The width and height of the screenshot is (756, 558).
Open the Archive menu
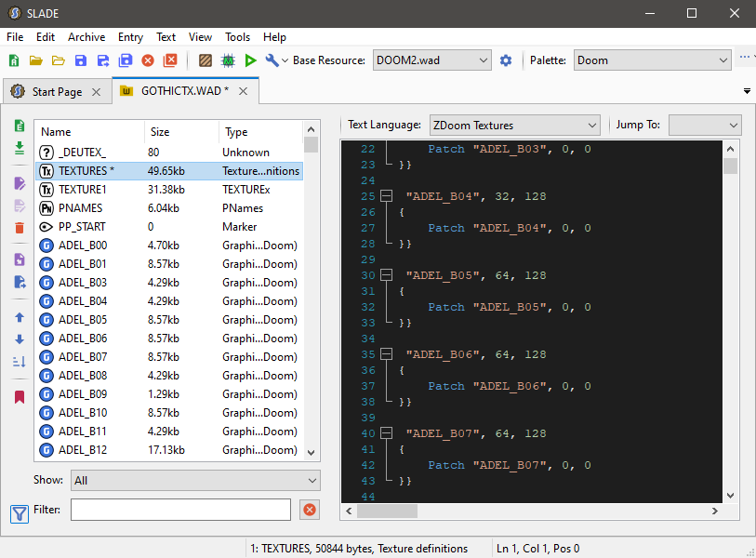tap(86, 37)
